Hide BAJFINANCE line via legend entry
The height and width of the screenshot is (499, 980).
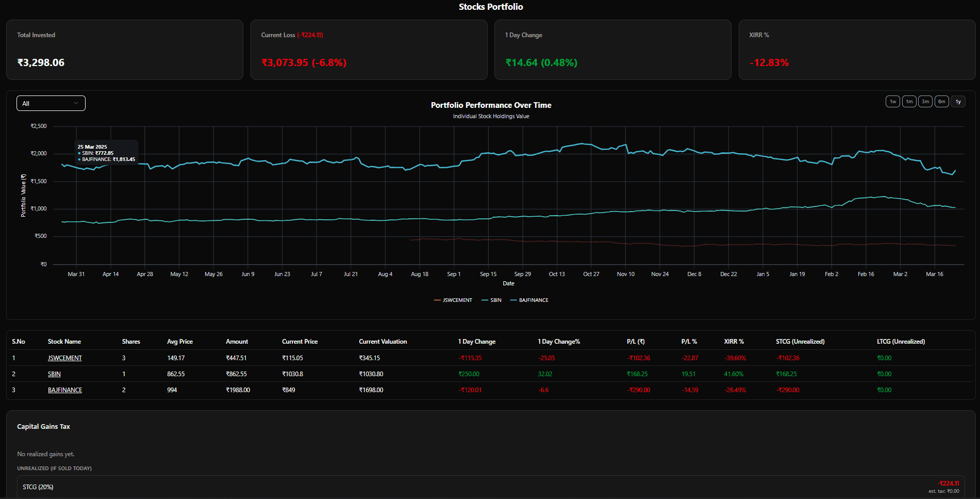529,300
